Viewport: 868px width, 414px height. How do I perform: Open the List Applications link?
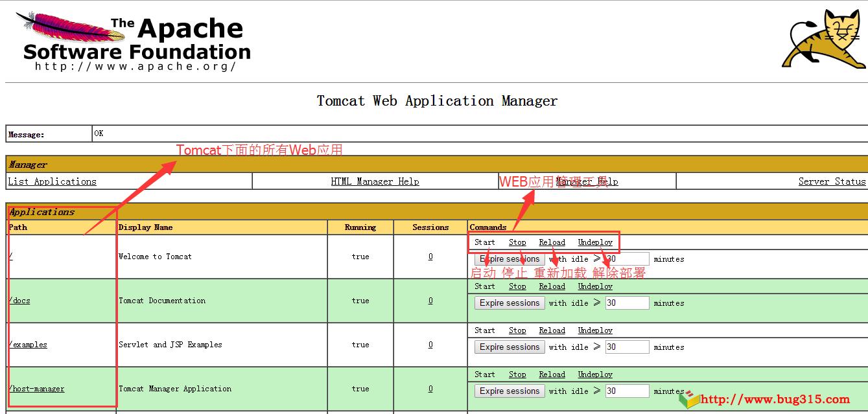pyautogui.click(x=52, y=181)
